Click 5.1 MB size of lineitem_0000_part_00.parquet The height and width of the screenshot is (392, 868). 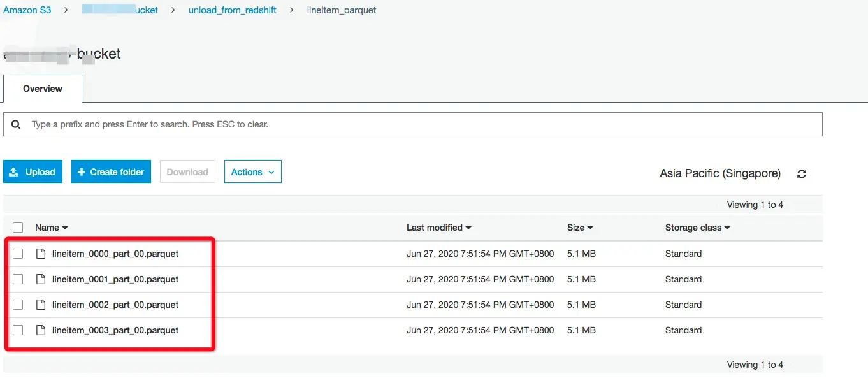click(x=581, y=254)
